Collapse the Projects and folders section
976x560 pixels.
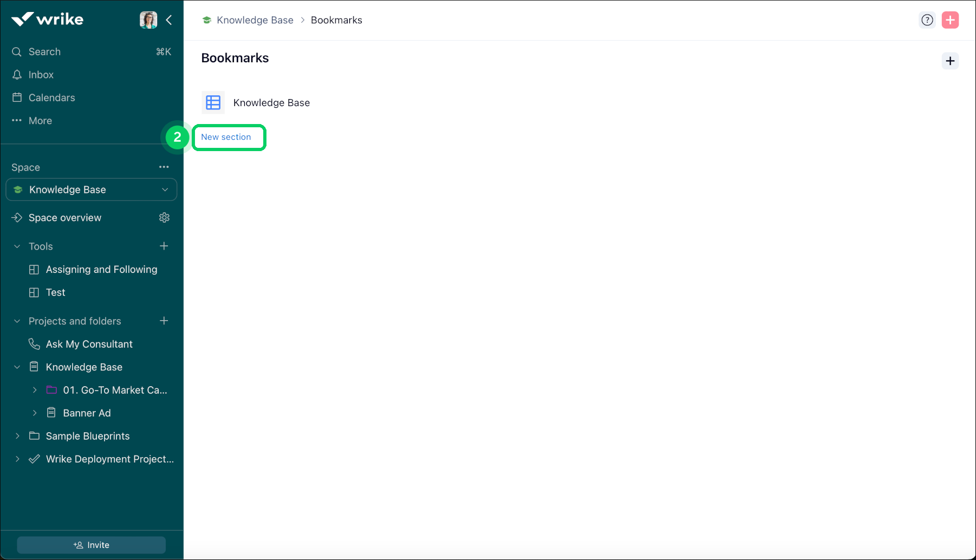[x=16, y=321]
